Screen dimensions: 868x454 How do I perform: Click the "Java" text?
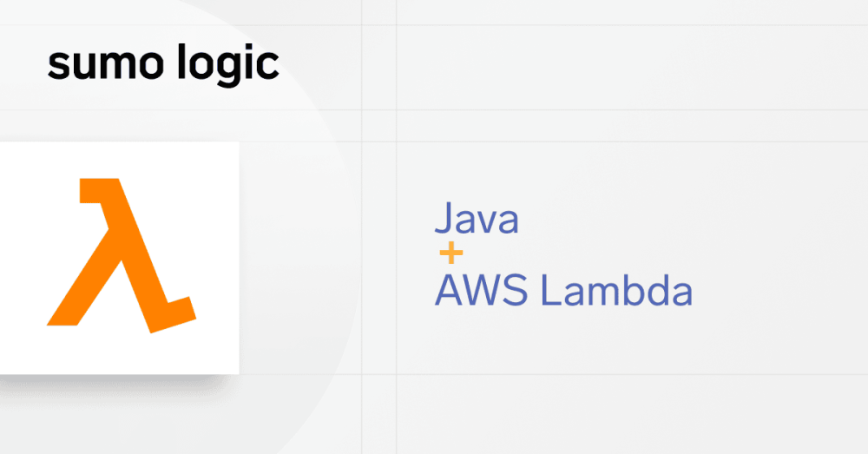click(477, 218)
